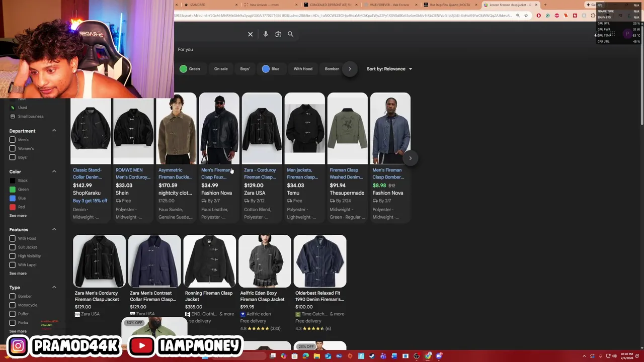Select the Used condition filter icon
The image size is (644, 362).
[x=13, y=108]
